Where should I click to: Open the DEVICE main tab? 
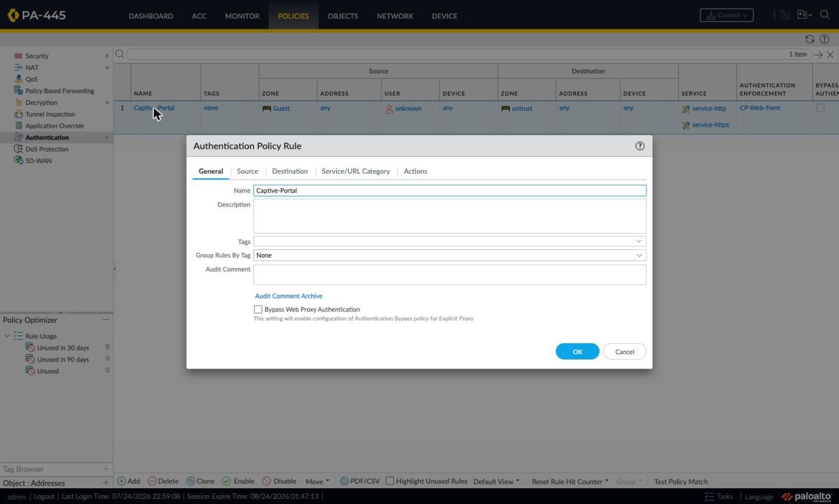coord(444,16)
